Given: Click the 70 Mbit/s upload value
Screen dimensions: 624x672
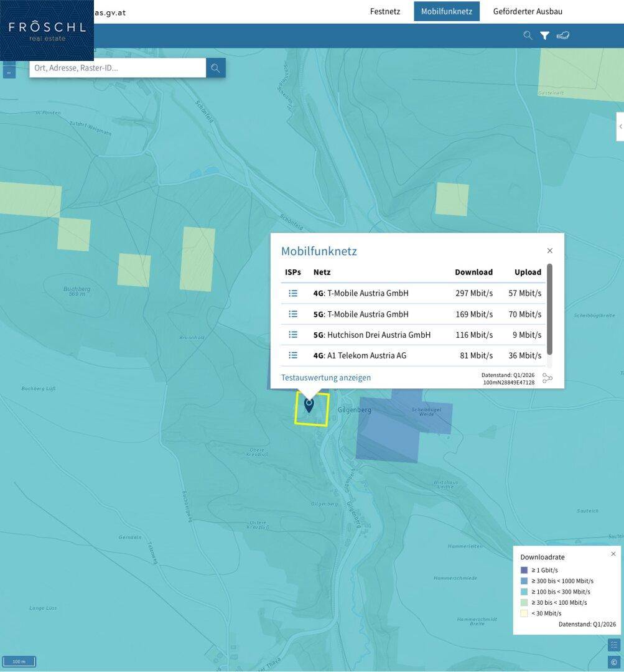Looking at the screenshot, I should coord(524,314).
